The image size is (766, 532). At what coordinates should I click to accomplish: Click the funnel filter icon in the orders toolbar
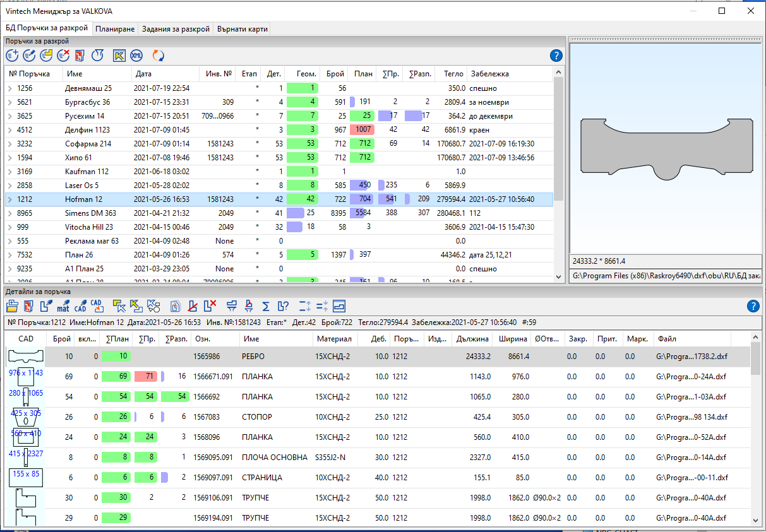click(97, 56)
